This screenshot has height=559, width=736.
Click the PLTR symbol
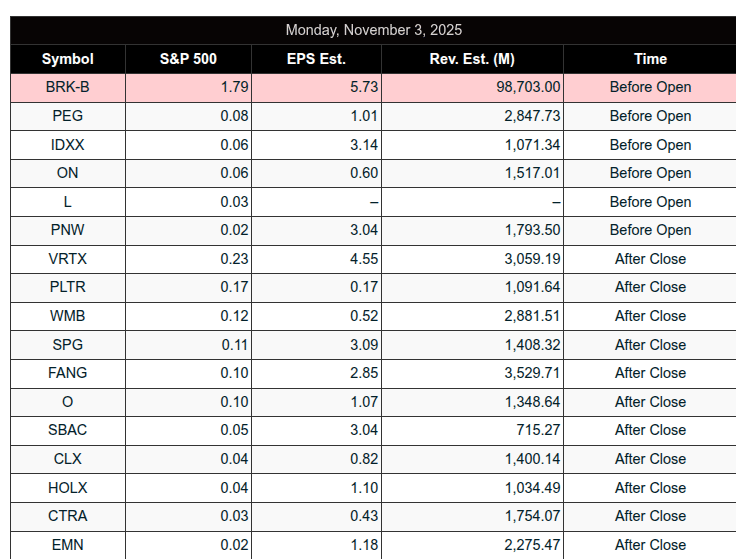(x=67, y=287)
